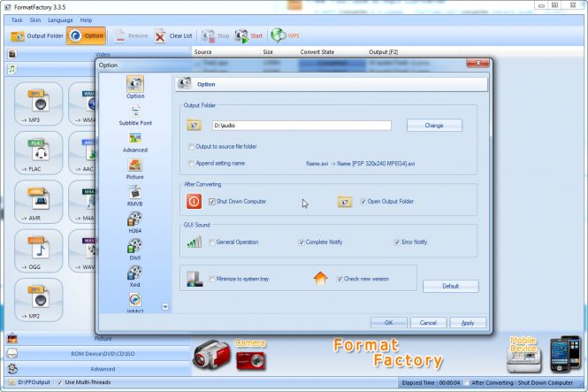This screenshot has height=392, width=588.
Task: Toggle Append setting name checkbox
Action: (x=191, y=164)
